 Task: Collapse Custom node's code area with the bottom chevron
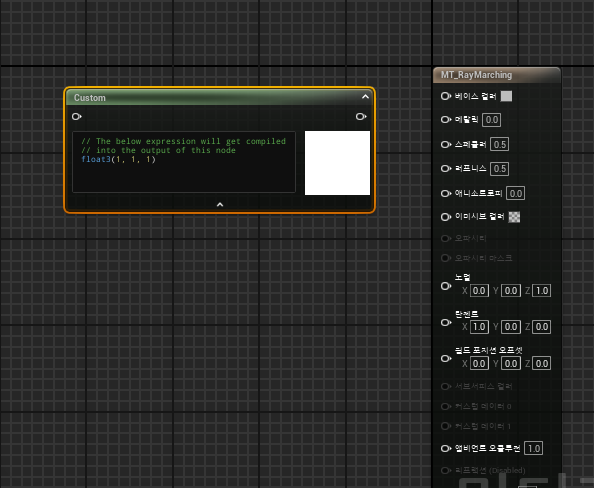[220, 205]
